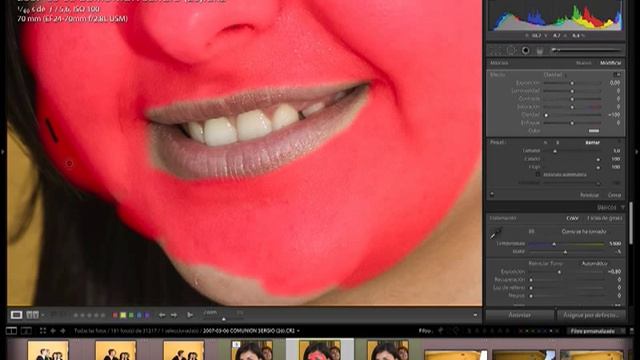Collapse the right panel group
The width and height of the screenshot is (640, 360).
[637, 152]
